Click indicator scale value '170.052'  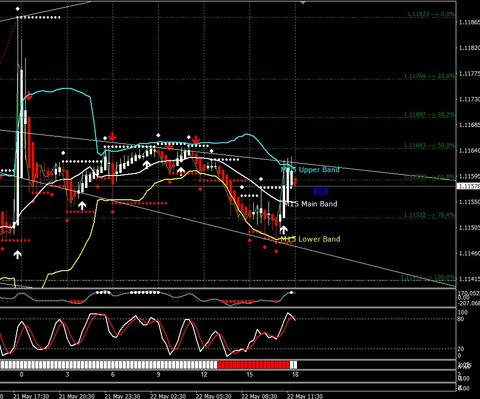[x=469, y=293]
